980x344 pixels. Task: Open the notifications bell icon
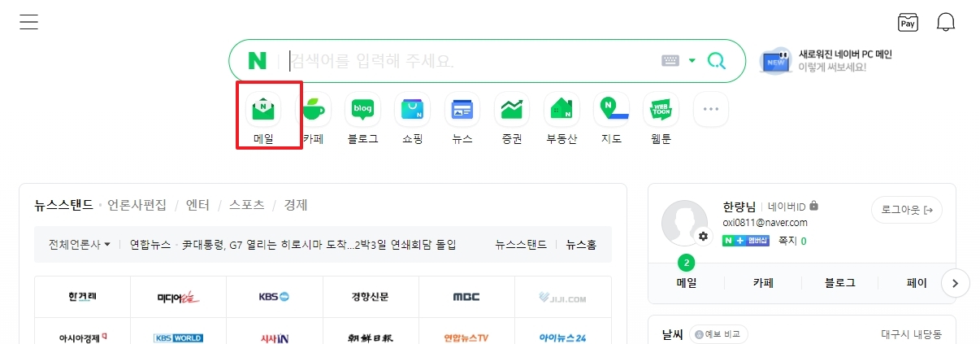pos(946,22)
